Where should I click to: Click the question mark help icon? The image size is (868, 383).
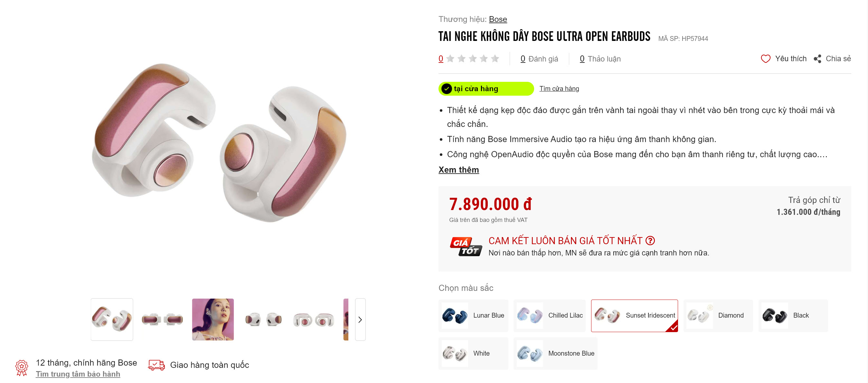(x=650, y=241)
